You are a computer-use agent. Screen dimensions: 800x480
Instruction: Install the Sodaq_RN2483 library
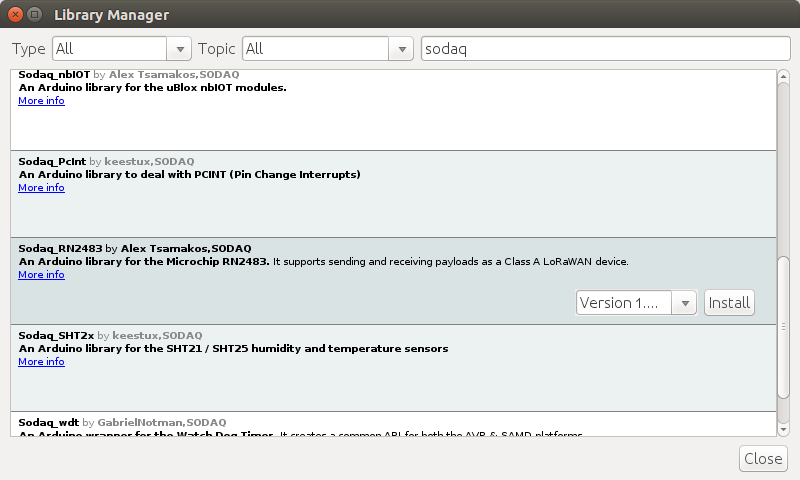pyautogui.click(x=729, y=303)
